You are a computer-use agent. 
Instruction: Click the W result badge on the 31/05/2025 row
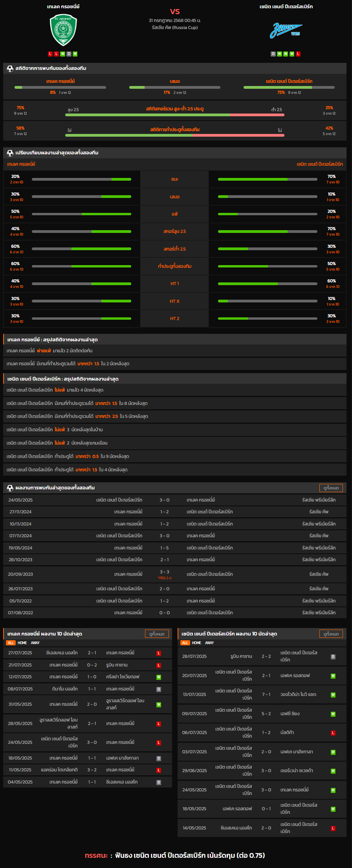[159, 705]
